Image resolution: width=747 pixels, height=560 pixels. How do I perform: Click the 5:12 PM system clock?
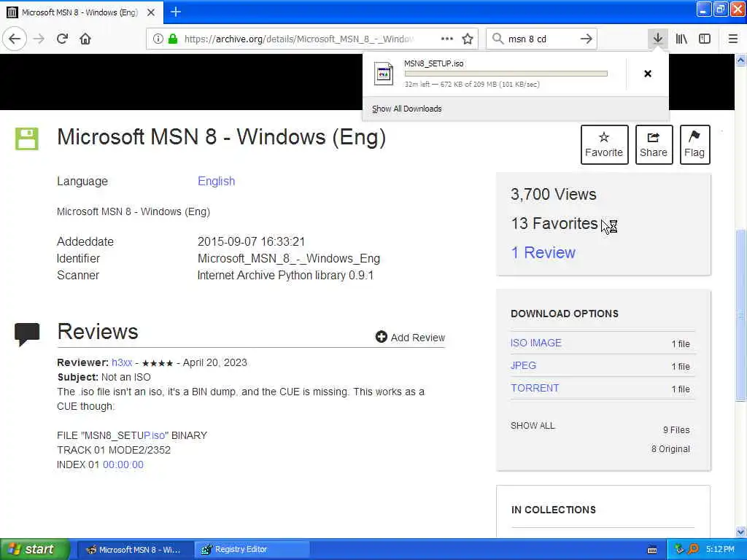coord(720,550)
